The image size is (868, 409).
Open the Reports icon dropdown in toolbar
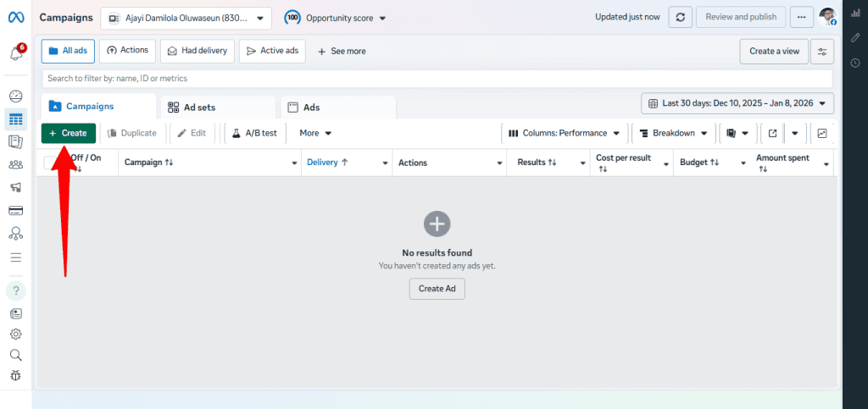point(737,133)
